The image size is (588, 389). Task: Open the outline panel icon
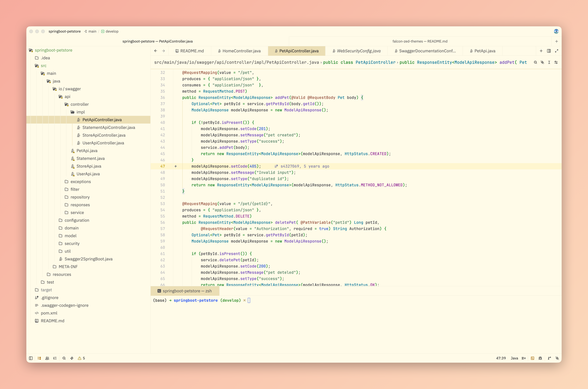pyautogui.click(x=55, y=358)
